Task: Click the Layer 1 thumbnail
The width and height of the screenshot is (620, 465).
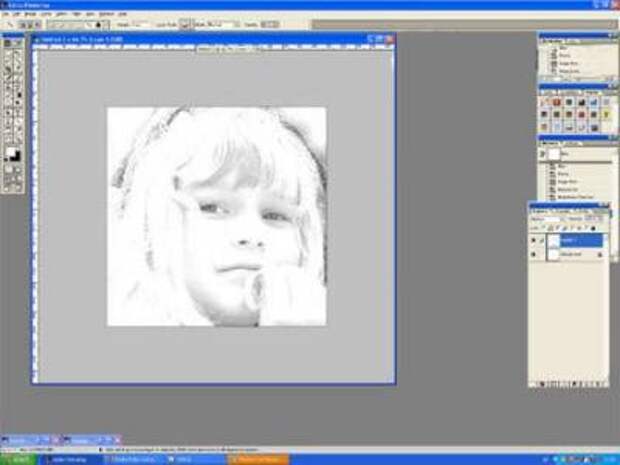Action: (x=554, y=240)
